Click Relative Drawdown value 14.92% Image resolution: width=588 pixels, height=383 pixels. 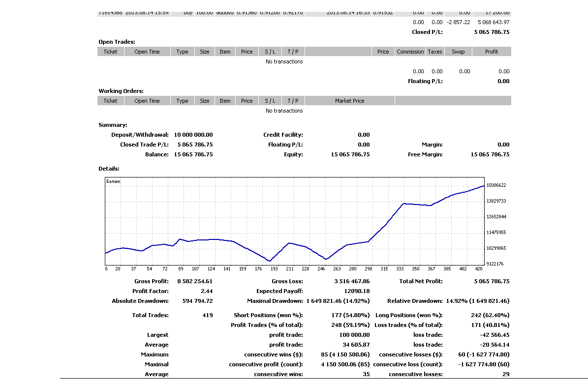pos(478,300)
